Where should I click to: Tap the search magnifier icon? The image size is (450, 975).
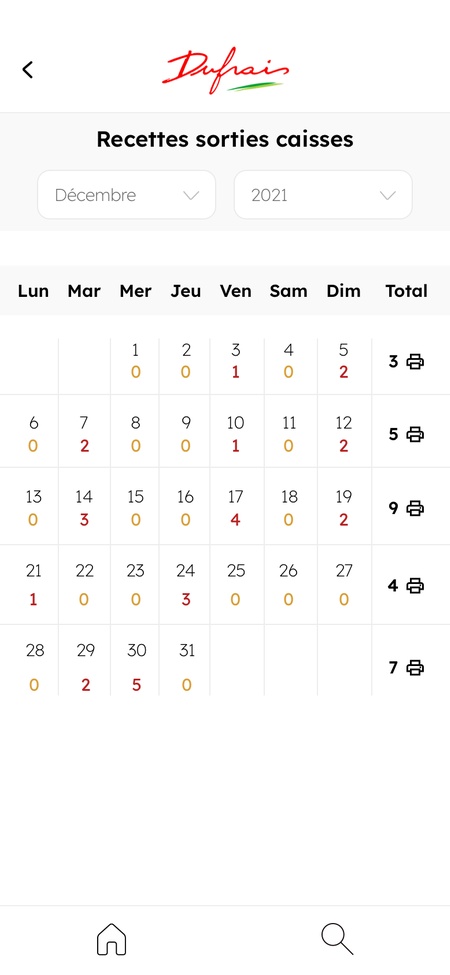pos(337,939)
